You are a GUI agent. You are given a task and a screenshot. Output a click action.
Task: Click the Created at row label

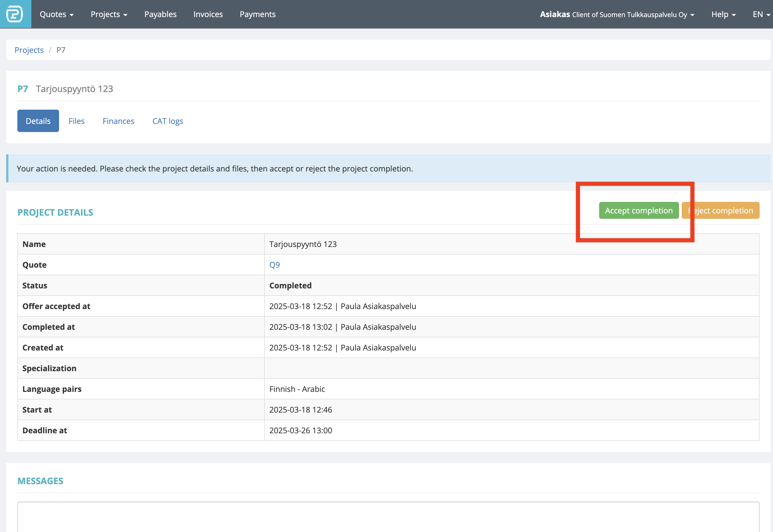tap(43, 348)
